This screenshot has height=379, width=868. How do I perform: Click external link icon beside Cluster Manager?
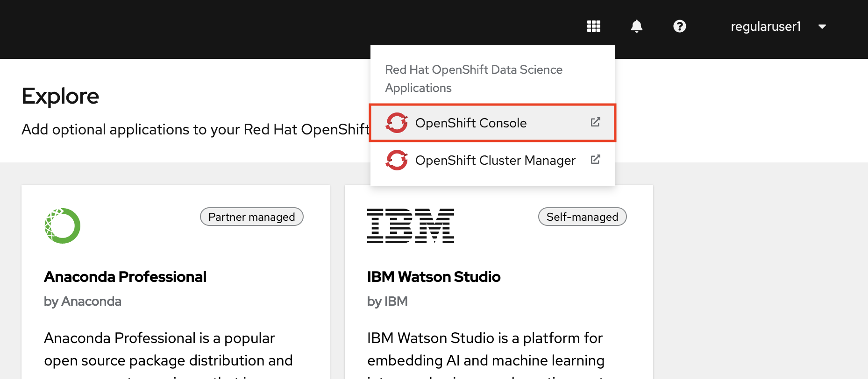click(595, 160)
